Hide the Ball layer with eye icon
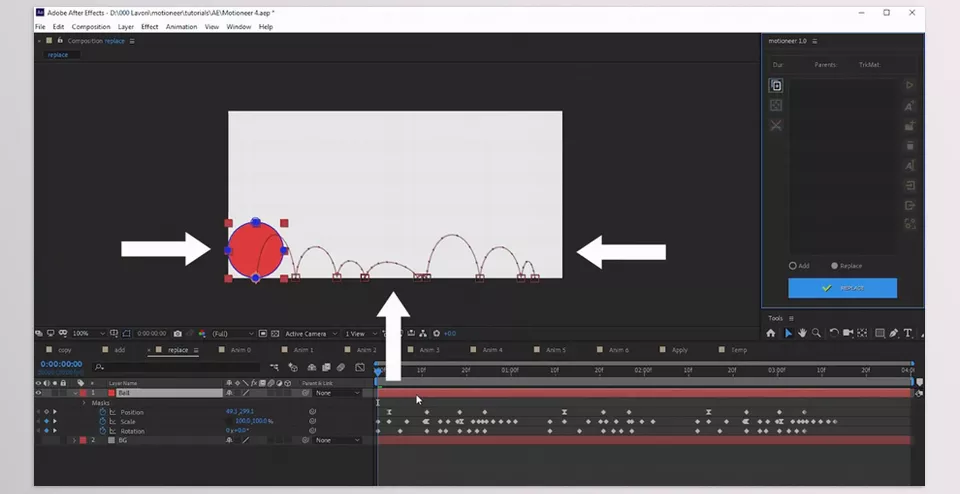The image size is (960, 494). [40, 393]
